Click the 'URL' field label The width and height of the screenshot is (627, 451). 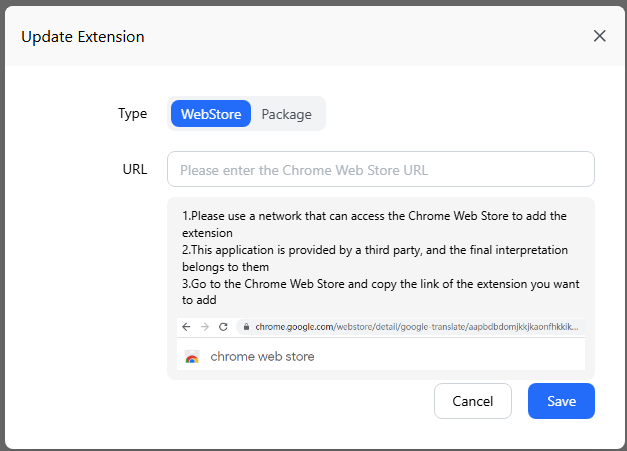coord(135,170)
